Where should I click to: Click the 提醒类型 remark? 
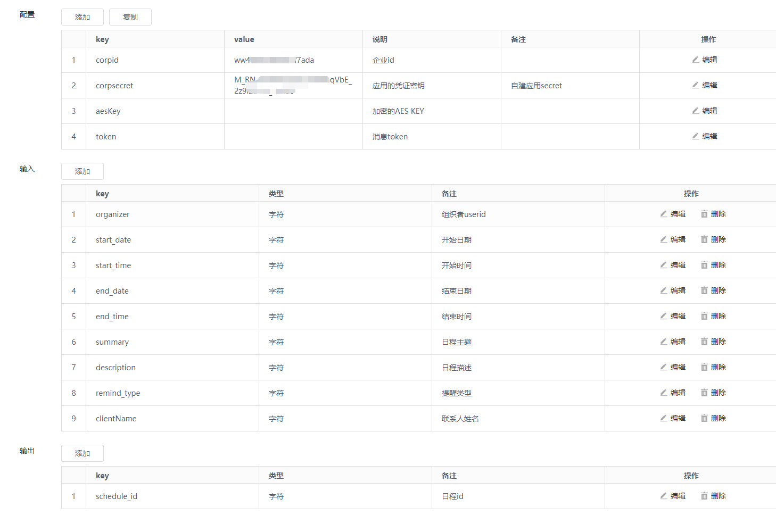tap(457, 393)
